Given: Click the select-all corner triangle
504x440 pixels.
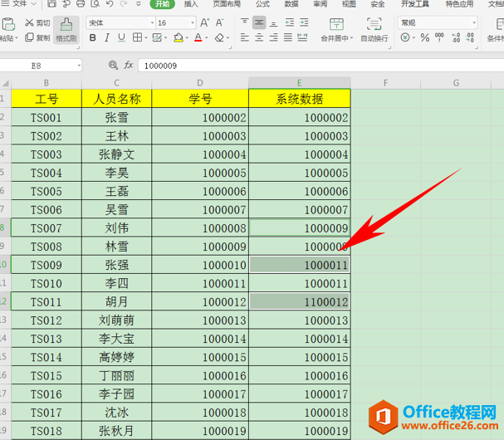Looking at the screenshot, I should (6, 83).
